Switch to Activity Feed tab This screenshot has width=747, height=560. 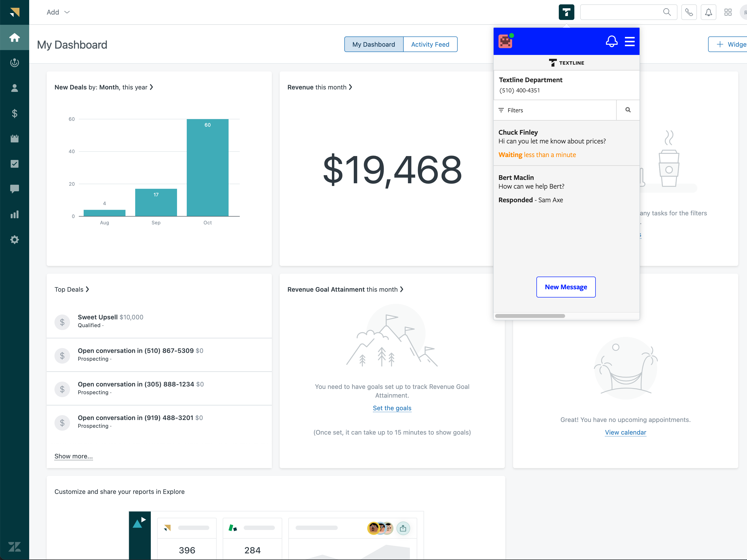[430, 44]
